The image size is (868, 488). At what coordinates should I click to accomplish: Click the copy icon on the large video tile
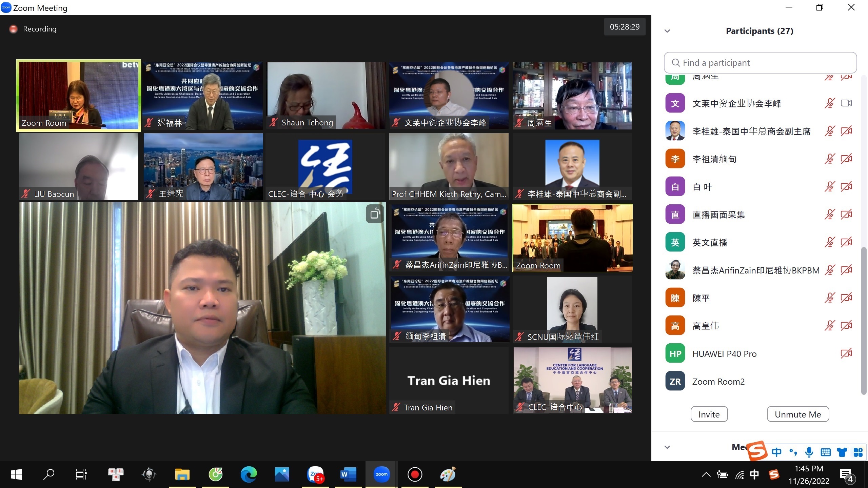click(x=375, y=214)
